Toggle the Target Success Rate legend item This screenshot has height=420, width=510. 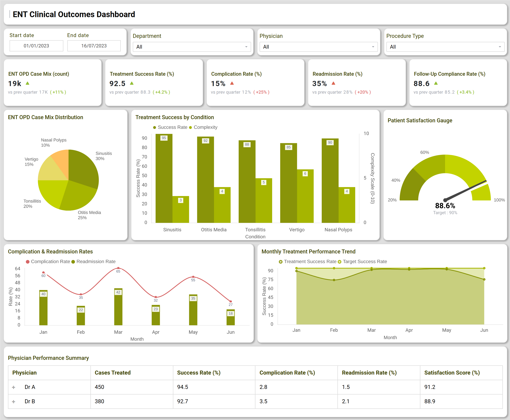[x=362, y=262]
